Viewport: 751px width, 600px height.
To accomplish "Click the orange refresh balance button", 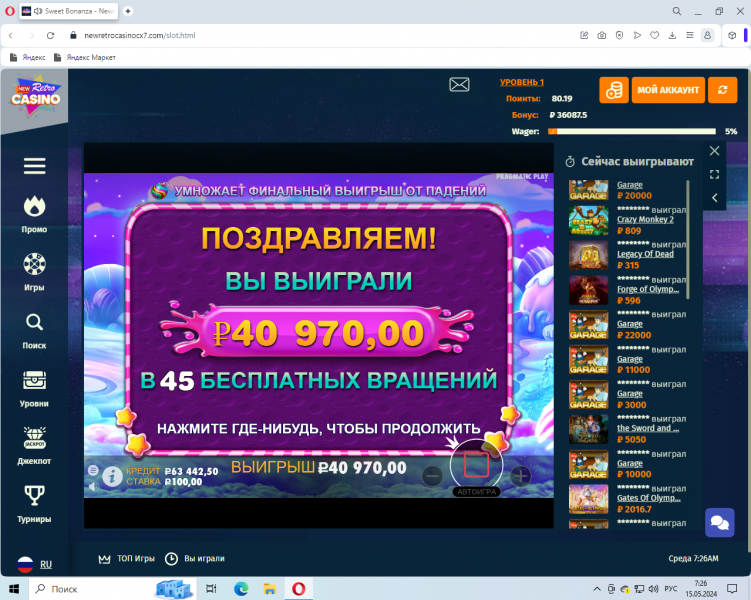I will (722, 90).
